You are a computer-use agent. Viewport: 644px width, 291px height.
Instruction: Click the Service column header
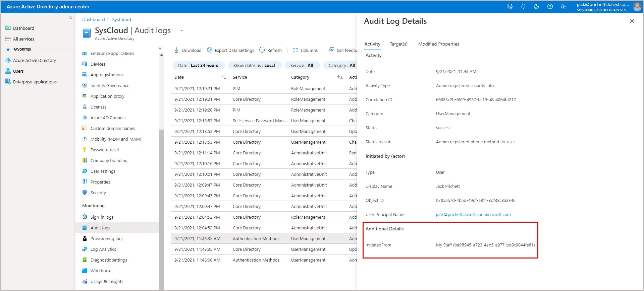coord(240,77)
